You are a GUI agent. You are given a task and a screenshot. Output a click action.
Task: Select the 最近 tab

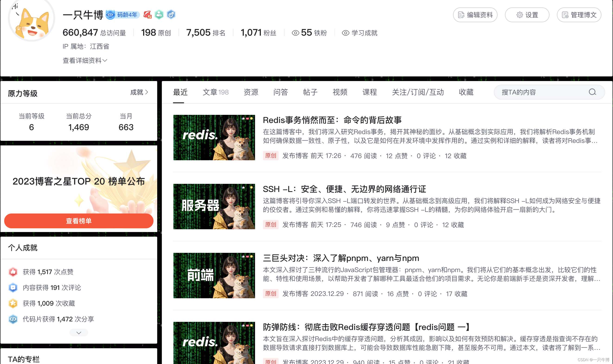pyautogui.click(x=180, y=92)
